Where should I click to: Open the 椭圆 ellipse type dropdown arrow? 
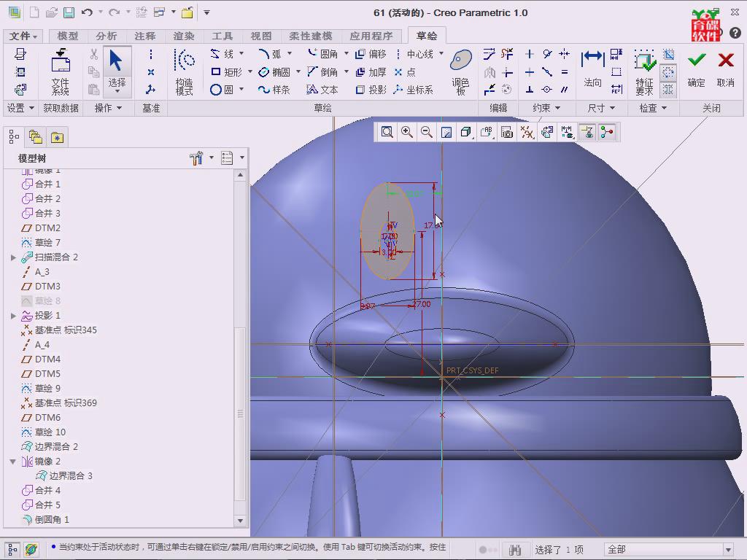tap(298, 71)
